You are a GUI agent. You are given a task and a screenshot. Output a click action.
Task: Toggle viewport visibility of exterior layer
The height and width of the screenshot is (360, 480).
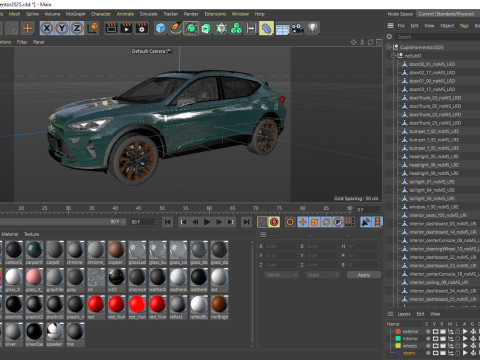coord(435,331)
